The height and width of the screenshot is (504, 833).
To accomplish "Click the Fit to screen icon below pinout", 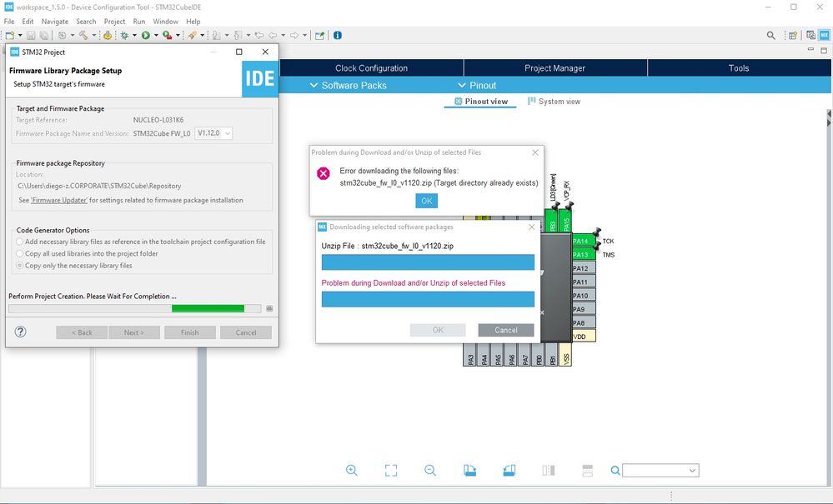I will [x=391, y=470].
